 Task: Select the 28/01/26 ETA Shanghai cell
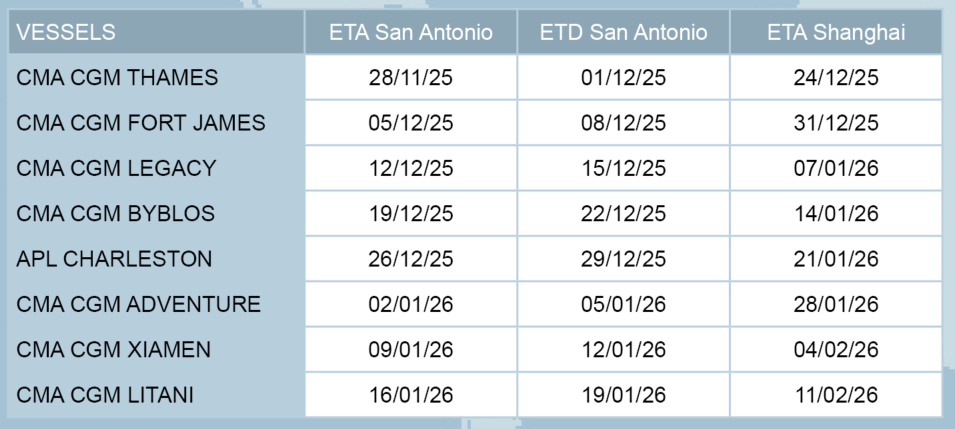point(835,304)
